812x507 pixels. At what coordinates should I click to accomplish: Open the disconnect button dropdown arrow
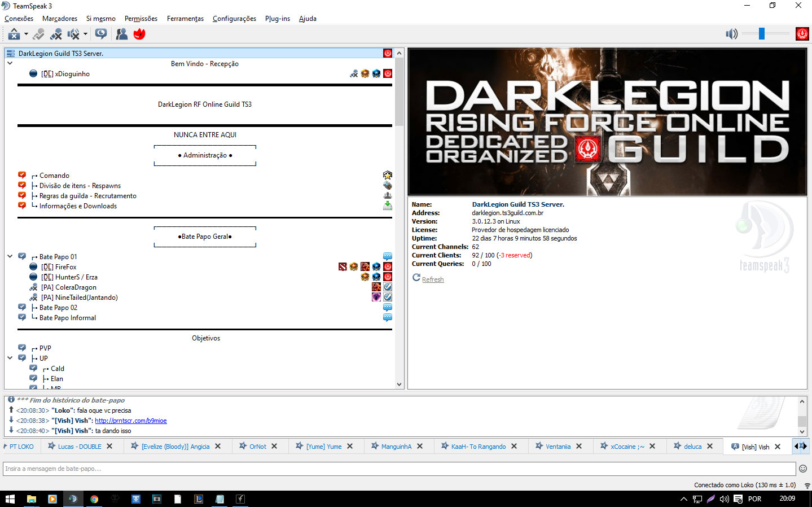tap(26, 34)
